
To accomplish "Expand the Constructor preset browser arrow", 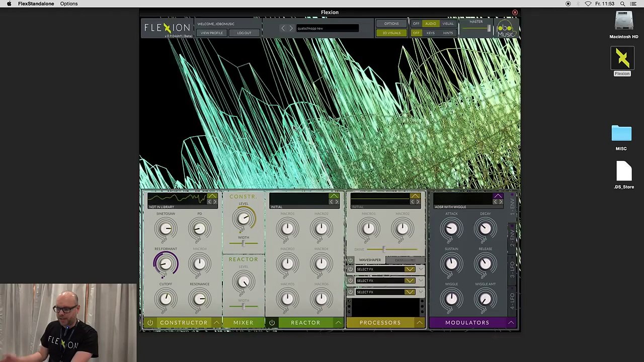I will click(x=212, y=196).
